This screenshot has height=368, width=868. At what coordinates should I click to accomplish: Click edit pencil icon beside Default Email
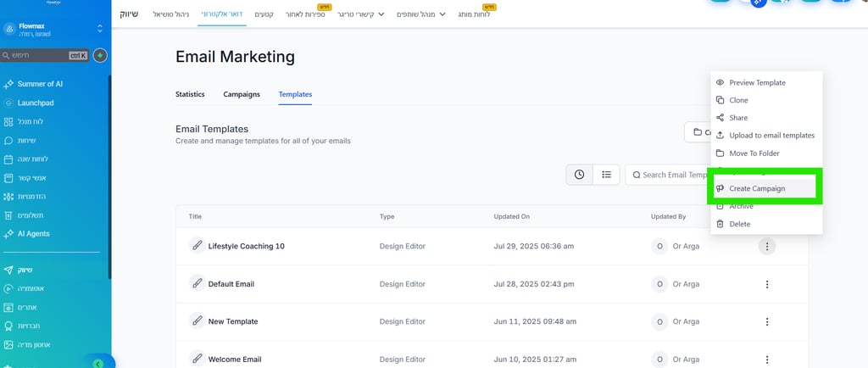pyautogui.click(x=197, y=283)
